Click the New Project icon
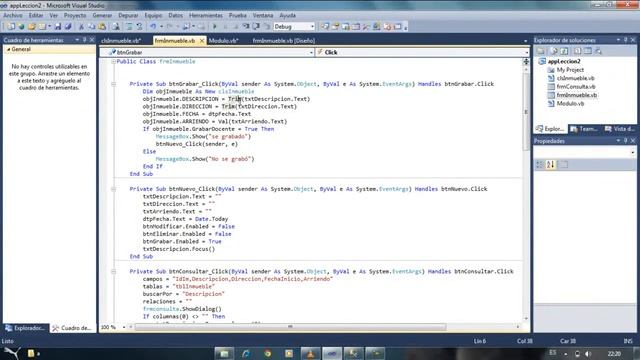 coord(11,27)
